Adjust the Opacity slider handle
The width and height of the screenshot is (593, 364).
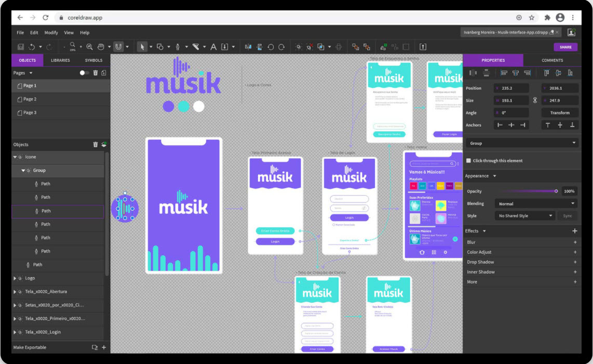click(x=556, y=191)
